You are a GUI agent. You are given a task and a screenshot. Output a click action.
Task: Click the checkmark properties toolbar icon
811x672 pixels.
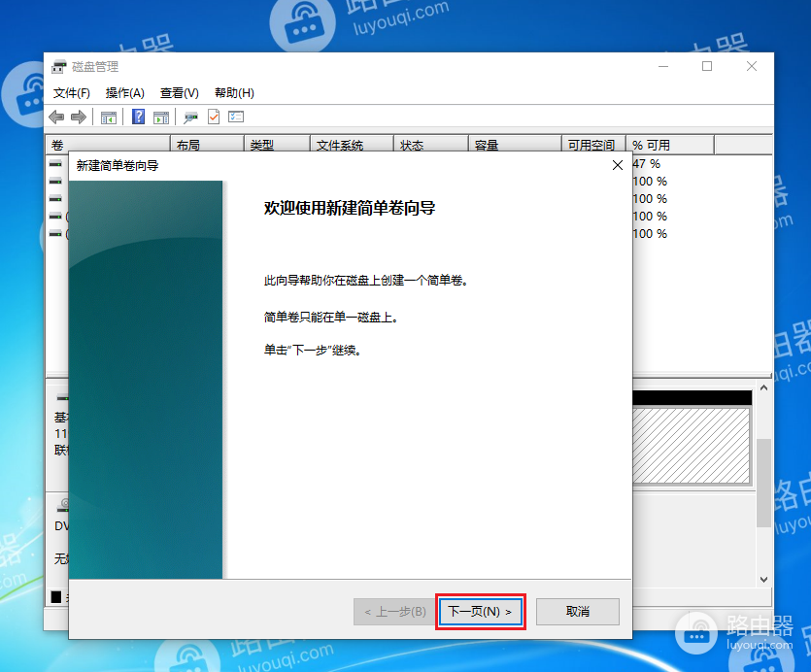click(x=214, y=117)
